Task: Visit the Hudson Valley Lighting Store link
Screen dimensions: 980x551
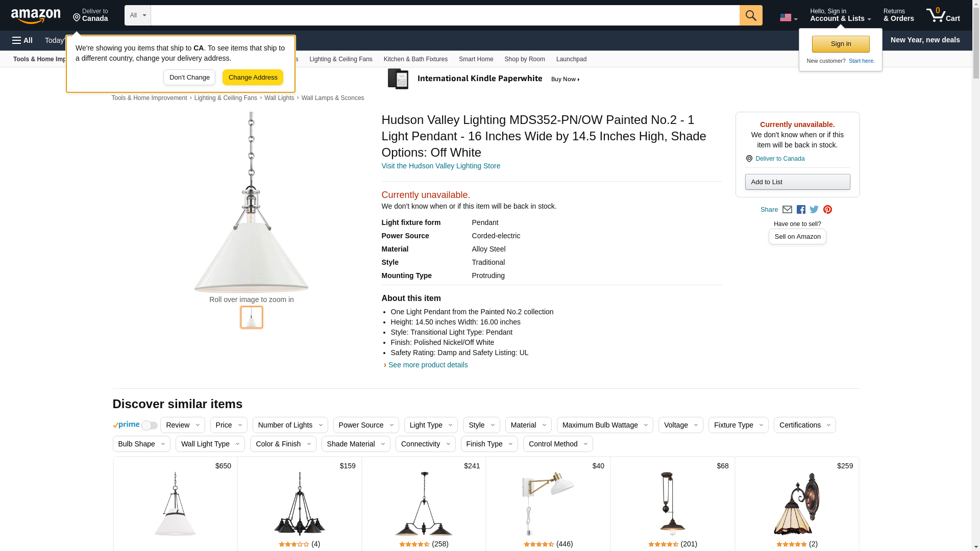Action: coord(440,166)
